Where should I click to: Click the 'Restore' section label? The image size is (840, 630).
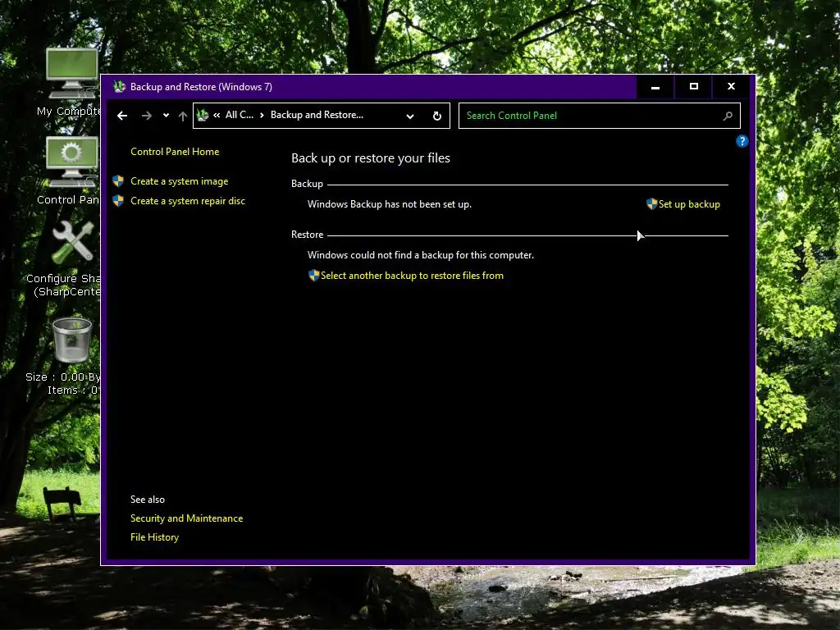click(x=307, y=235)
